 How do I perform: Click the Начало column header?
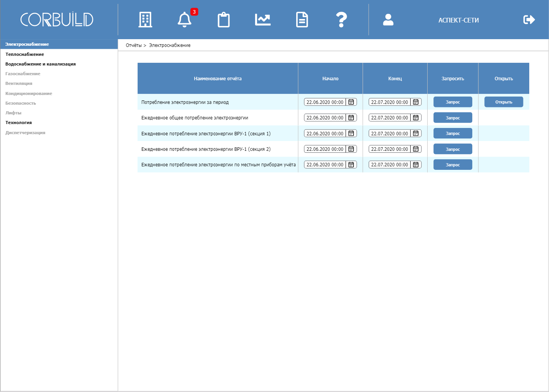tap(330, 78)
